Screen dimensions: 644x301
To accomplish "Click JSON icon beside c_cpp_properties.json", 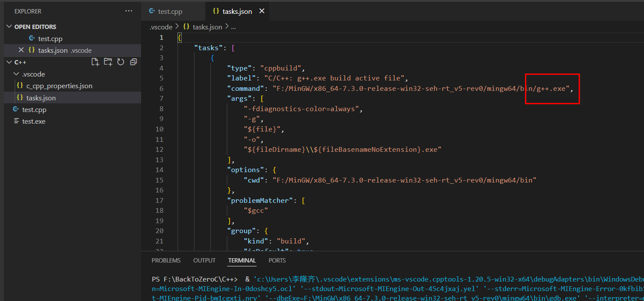I will click(x=19, y=86).
